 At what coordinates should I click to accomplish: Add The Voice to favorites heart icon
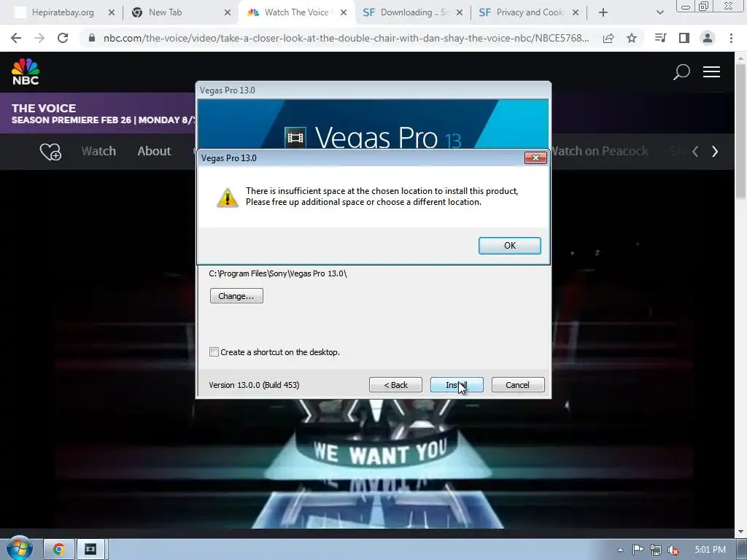tap(50, 152)
